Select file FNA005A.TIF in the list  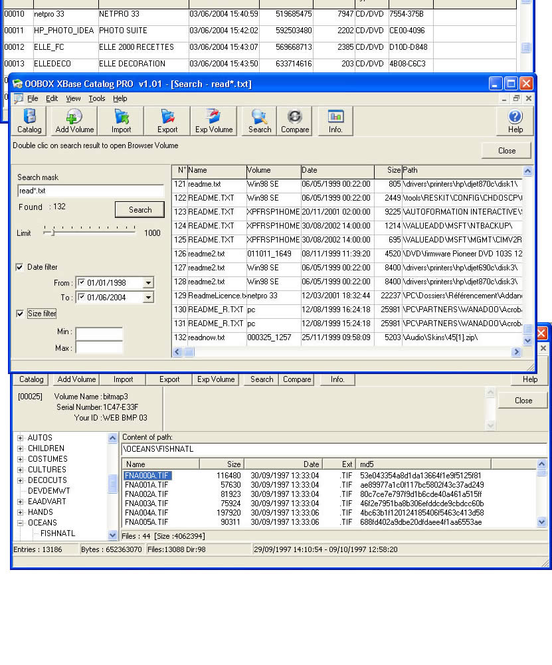[x=146, y=522]
